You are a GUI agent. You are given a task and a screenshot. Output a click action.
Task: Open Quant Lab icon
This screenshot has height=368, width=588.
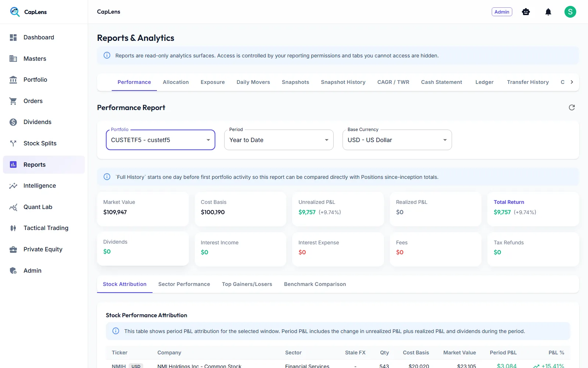(x=13, y=207)
